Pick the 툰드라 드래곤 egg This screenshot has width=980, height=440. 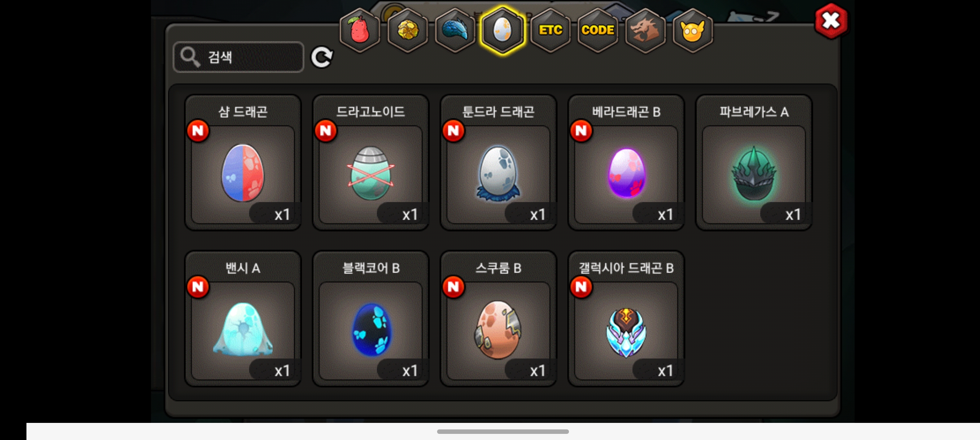pos(499,163)
